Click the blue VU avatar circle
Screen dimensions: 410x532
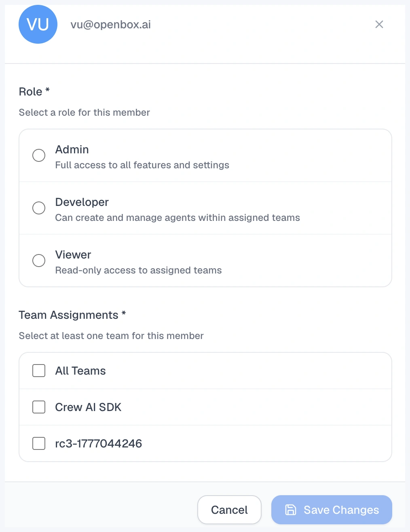click(x=38, y=24)
